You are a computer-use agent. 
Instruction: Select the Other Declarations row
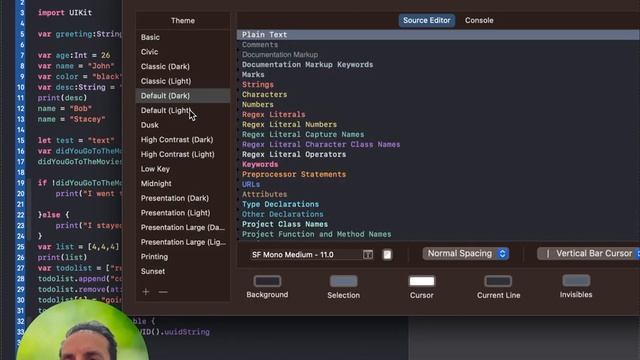pyautogui.click(x=438, y=215)
